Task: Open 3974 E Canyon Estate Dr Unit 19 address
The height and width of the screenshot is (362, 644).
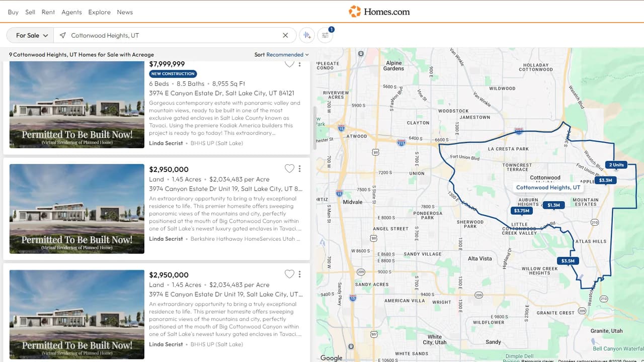Action: point(226,295)
